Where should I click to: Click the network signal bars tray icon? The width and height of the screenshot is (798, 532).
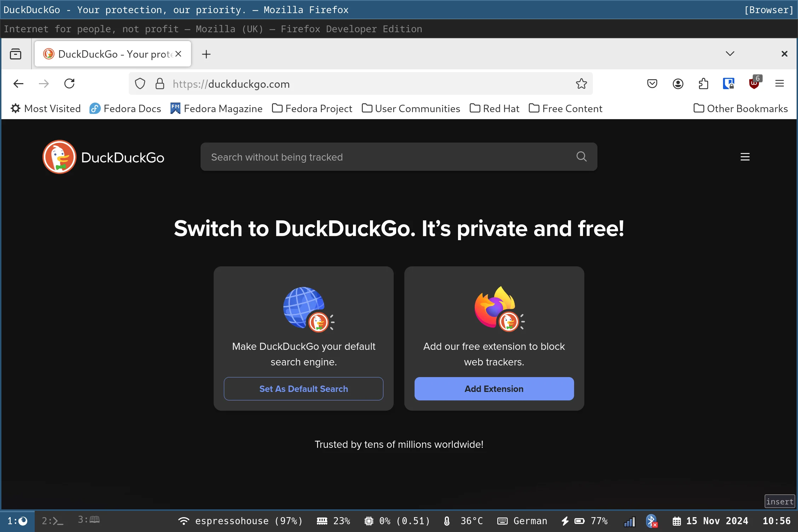click(630, 522)
